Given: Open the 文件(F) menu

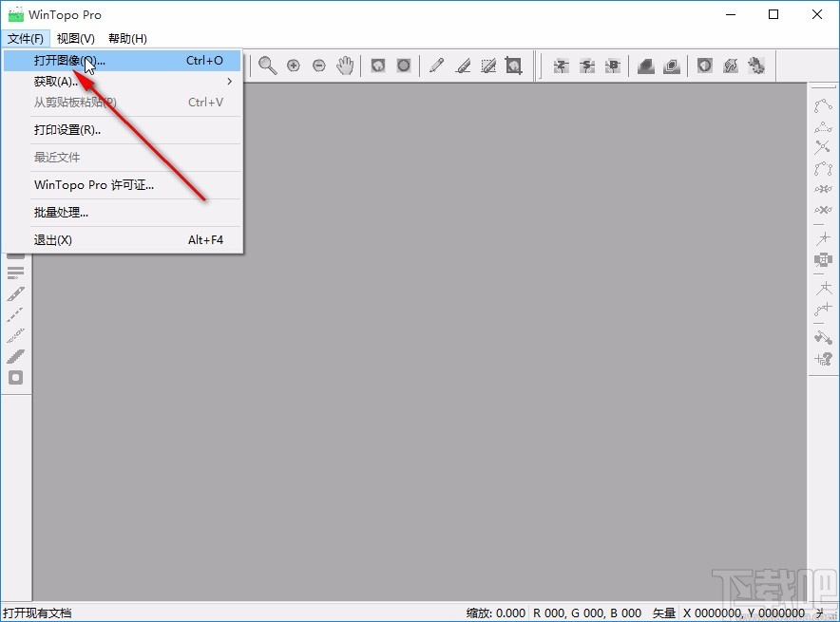Looking at the screenshot, I should (25, 39).
